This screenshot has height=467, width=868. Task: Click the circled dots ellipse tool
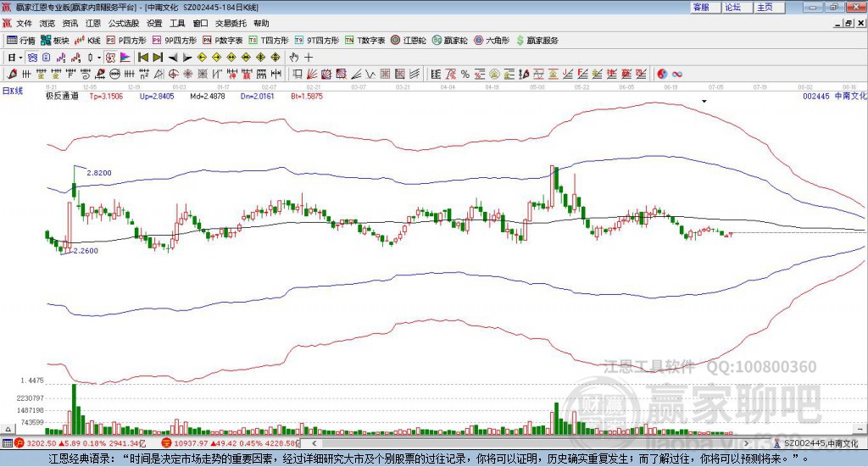point(114,74)
